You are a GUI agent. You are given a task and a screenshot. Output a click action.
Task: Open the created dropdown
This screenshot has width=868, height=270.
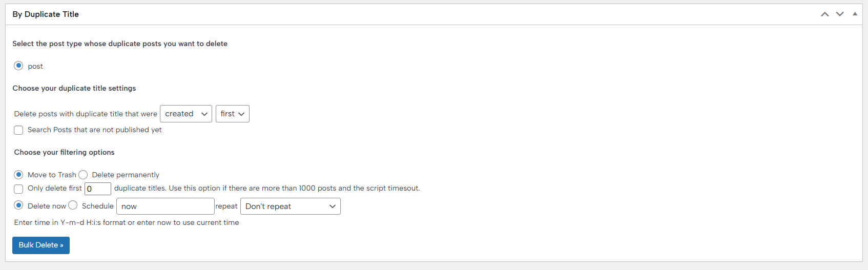[x=186, y=114]
